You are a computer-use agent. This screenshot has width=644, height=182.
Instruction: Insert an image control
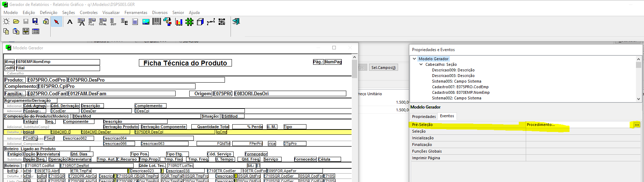pyautogui.click(x=146, y=22)
